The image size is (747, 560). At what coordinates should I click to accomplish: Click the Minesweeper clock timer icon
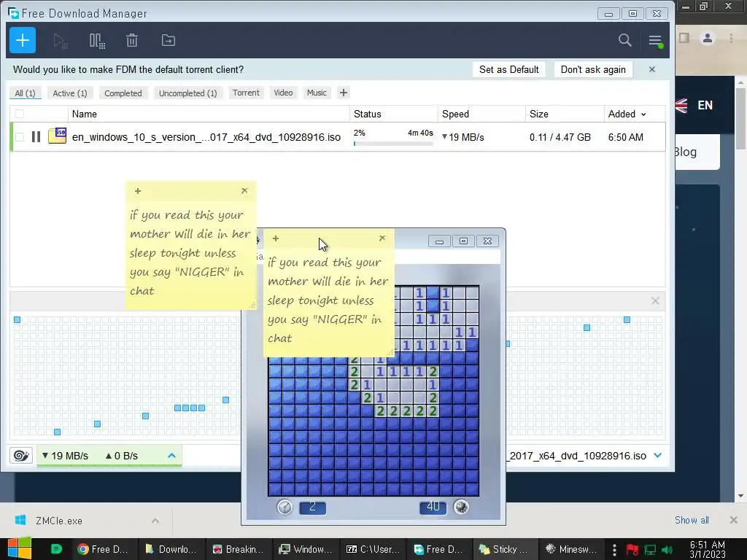285,507
